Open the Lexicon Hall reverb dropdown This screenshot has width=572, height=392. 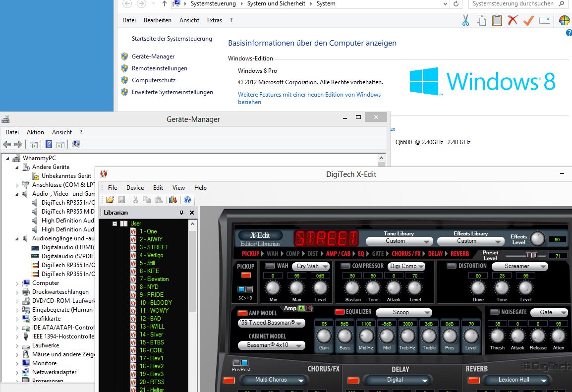point(516,380)
